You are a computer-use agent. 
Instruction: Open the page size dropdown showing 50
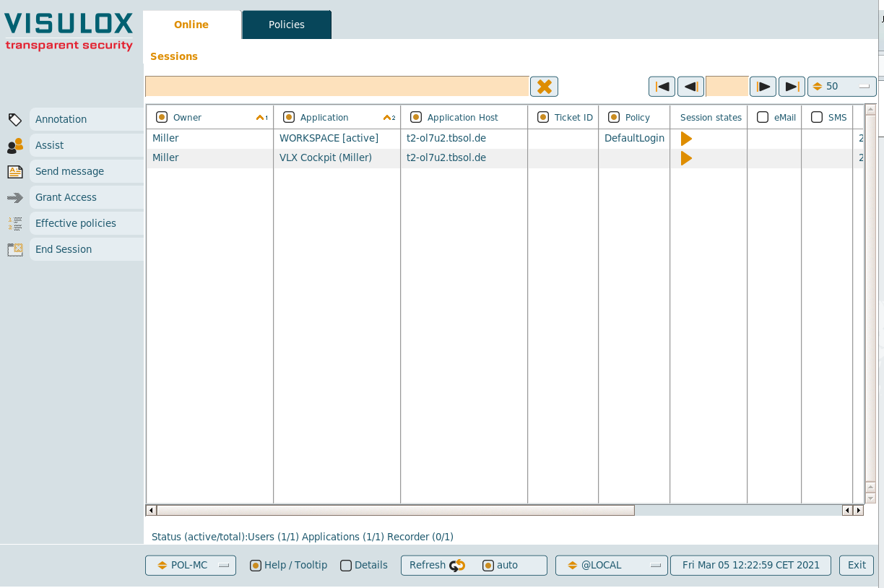(841, 87)
